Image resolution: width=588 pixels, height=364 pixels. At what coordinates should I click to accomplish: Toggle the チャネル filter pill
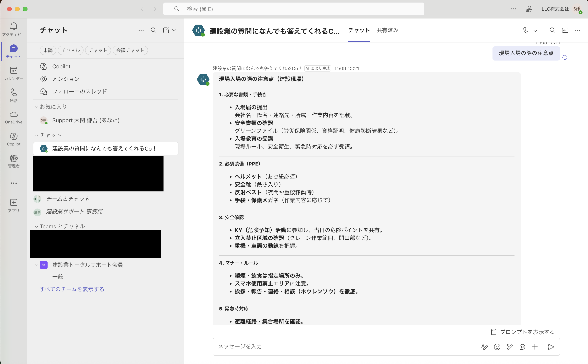point(70,50)
